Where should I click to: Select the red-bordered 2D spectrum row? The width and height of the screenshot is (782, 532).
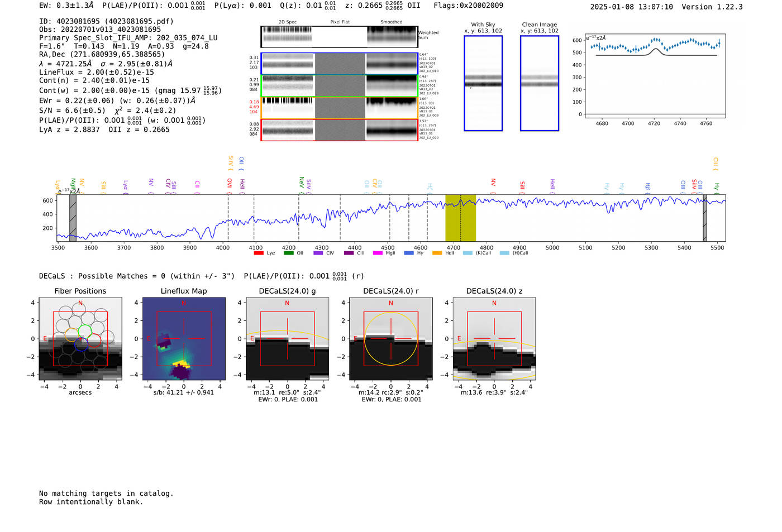click(x=339, y=130)
